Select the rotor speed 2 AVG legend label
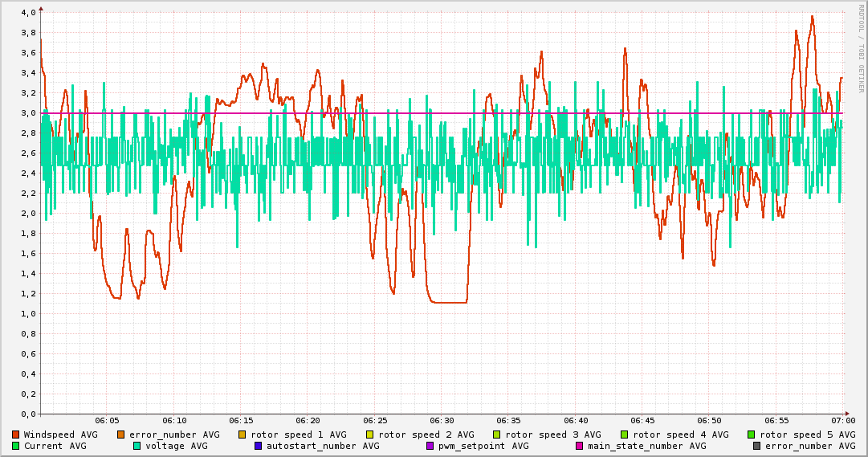 click(x=426, y=435)
